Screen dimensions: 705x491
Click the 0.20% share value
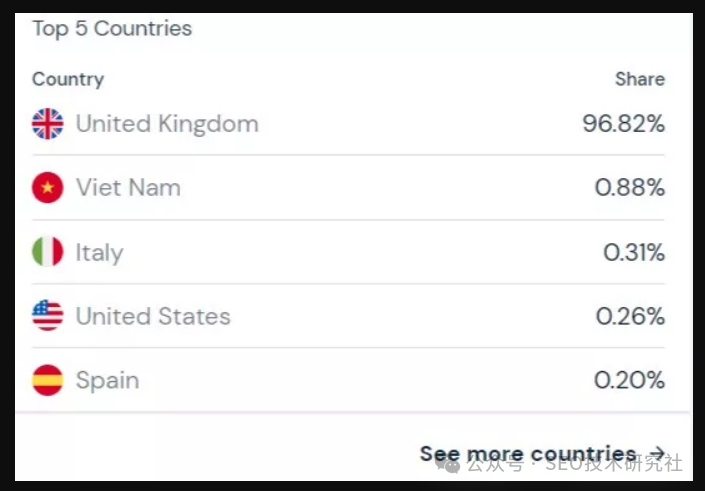coord(630,380)
